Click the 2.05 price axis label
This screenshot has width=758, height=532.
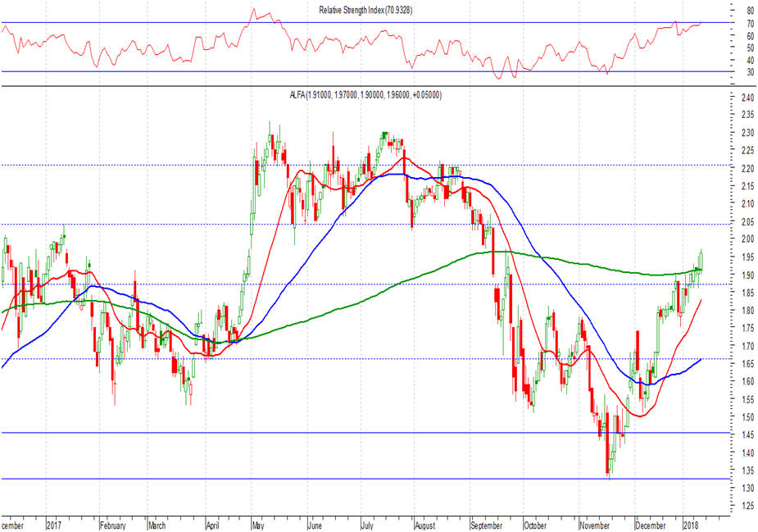pyautogui.click(x=748, y=222)
